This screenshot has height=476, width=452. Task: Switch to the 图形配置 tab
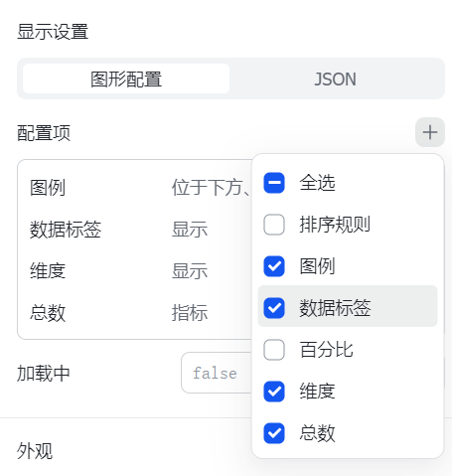(126, 79)
